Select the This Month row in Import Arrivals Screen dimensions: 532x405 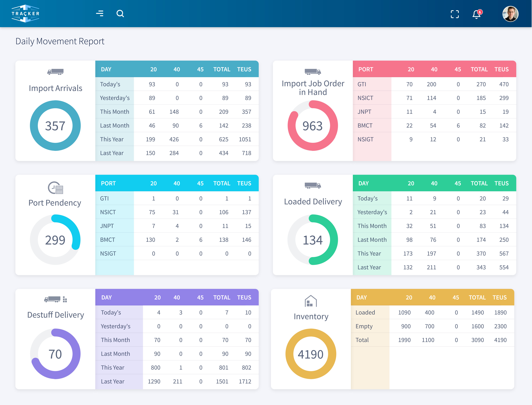click(x=177, y=112)
